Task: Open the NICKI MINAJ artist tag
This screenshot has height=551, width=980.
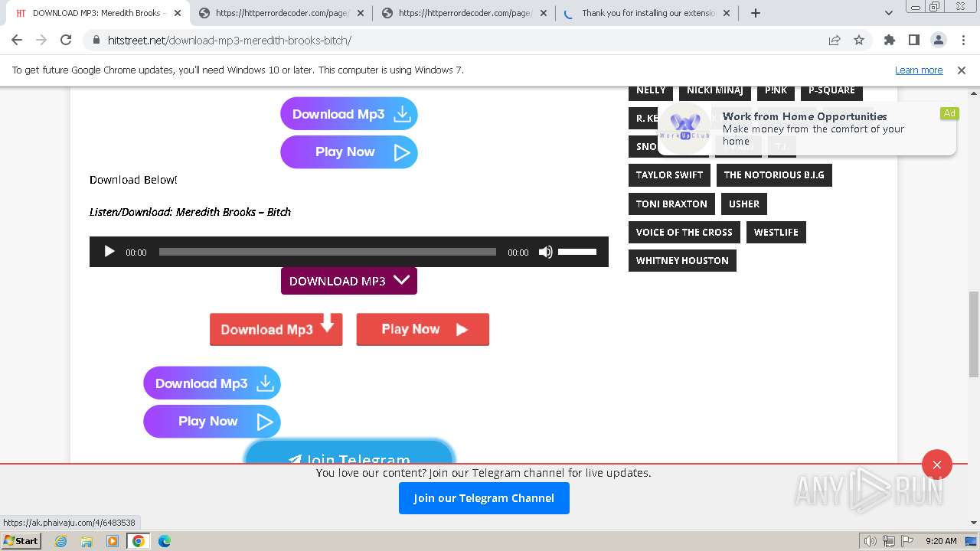Action: (715, 92)
